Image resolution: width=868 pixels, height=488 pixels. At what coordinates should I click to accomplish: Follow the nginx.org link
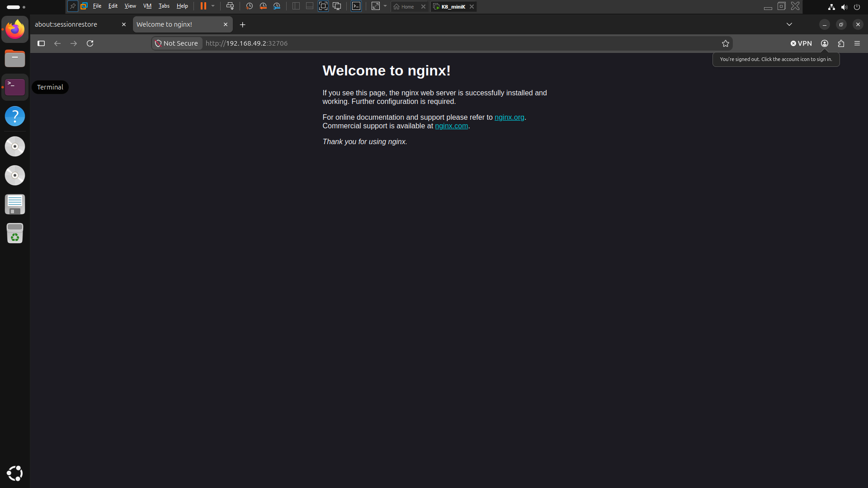[509, 117]
